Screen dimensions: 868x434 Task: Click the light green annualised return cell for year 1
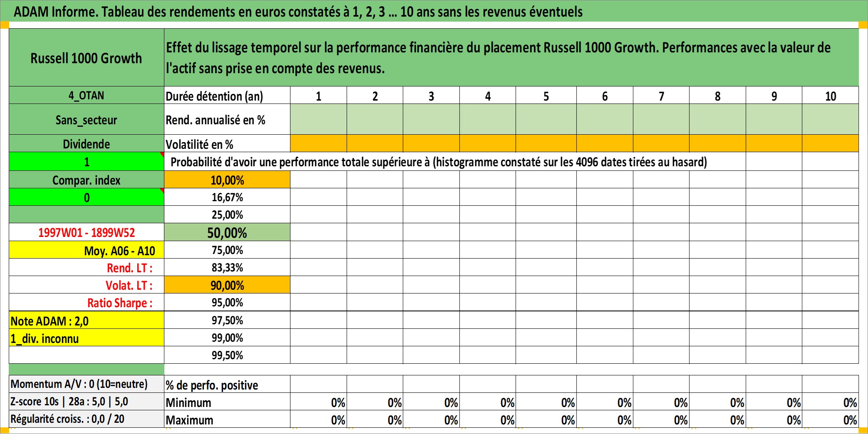tap(319, 119)
